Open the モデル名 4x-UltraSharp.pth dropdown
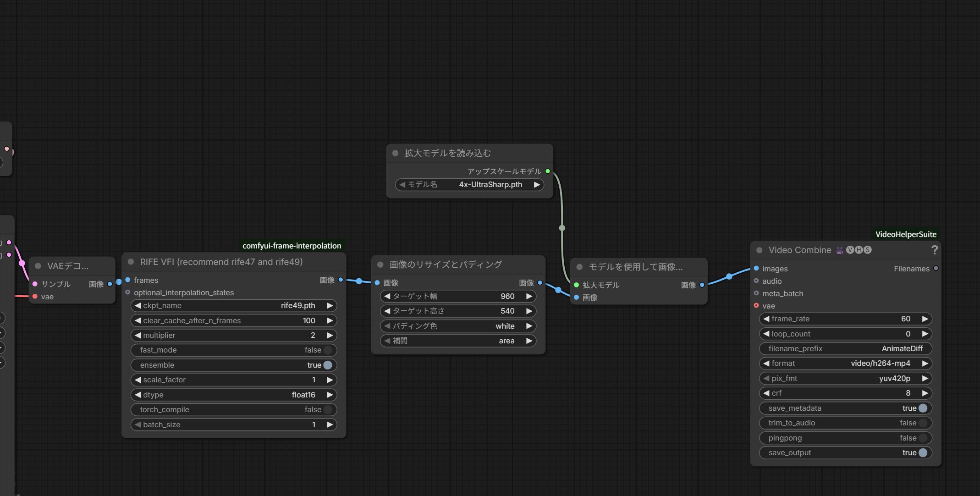The height and width of the screenshot is (496, 980). (469, 184)
